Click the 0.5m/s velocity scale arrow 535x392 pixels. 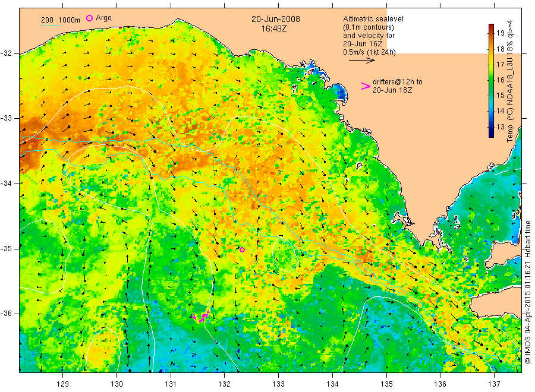click(x=361, y=61)
